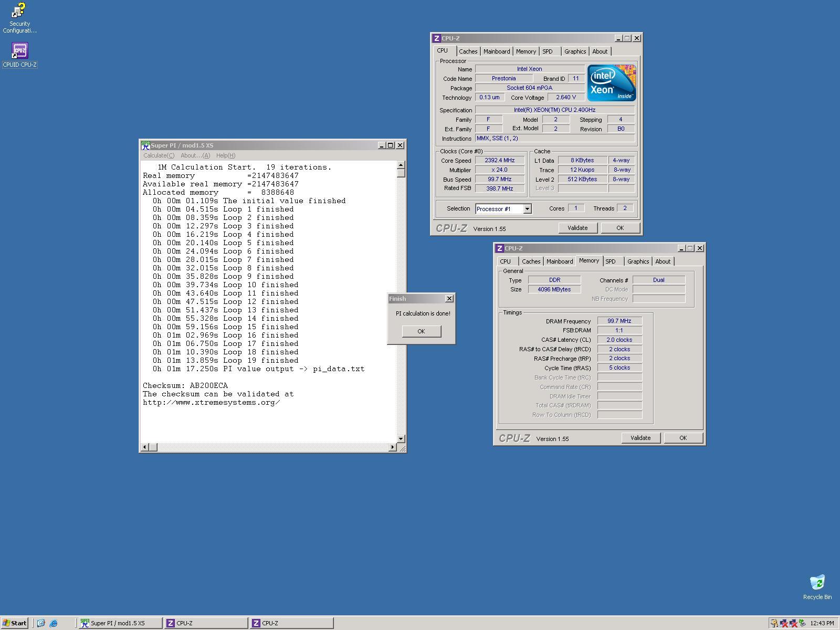Click the Core Speed 2392.4 MHz field
This screenshot has width=840, height=630.
tap(500, 161)
